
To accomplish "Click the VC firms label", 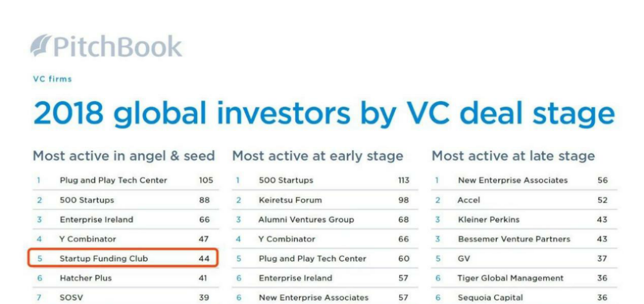I will point(52,79).
